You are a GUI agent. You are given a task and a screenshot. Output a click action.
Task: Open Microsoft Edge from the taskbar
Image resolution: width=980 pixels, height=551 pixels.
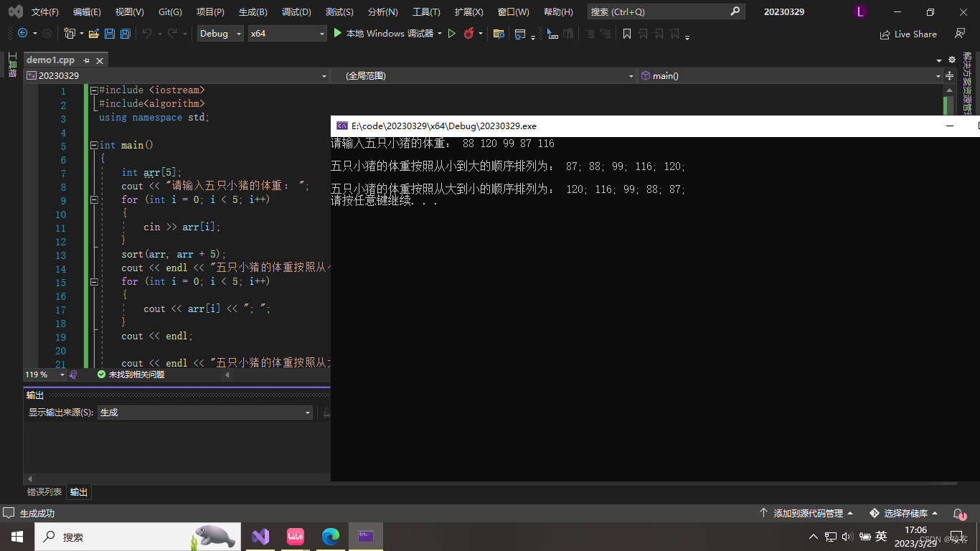(331, 536)
